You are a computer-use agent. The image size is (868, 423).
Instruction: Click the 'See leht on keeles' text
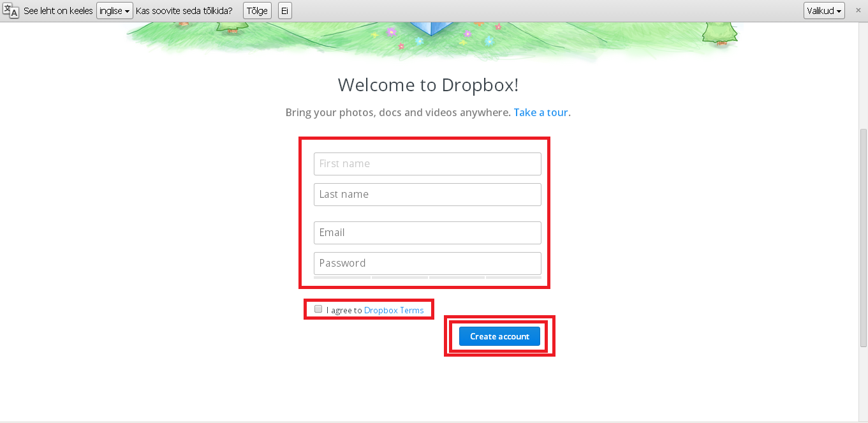pos(58,11)
